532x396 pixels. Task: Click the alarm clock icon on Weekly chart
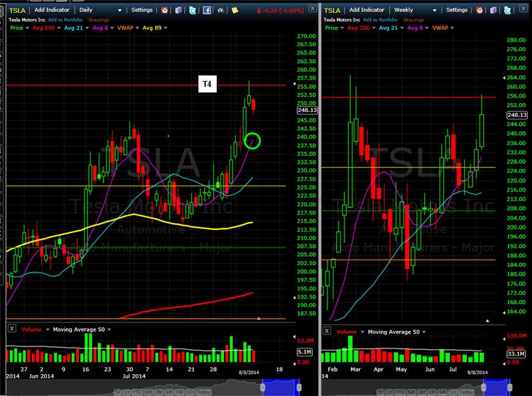pos(480,10)
